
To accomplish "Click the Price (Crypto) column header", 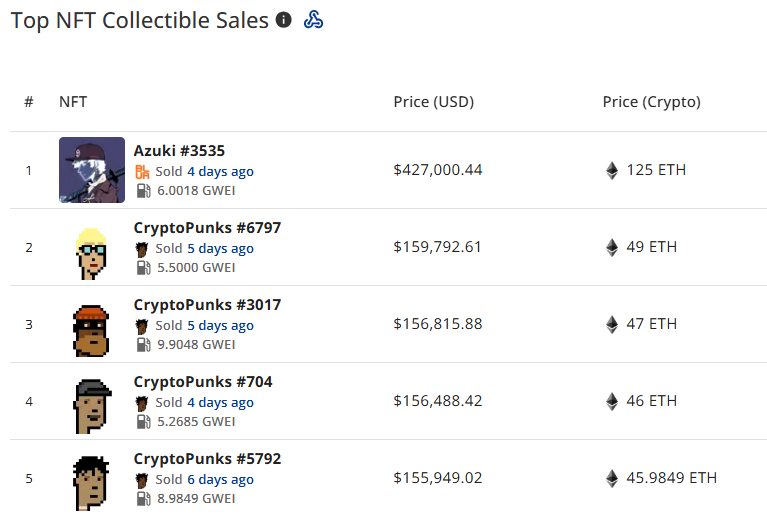I will pos(651,102).
